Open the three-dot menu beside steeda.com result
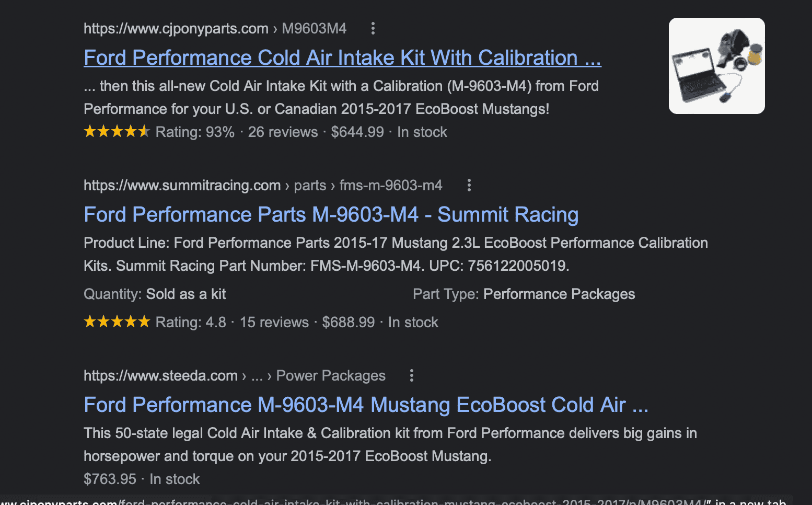812x505 pixels. click(411, 375)
